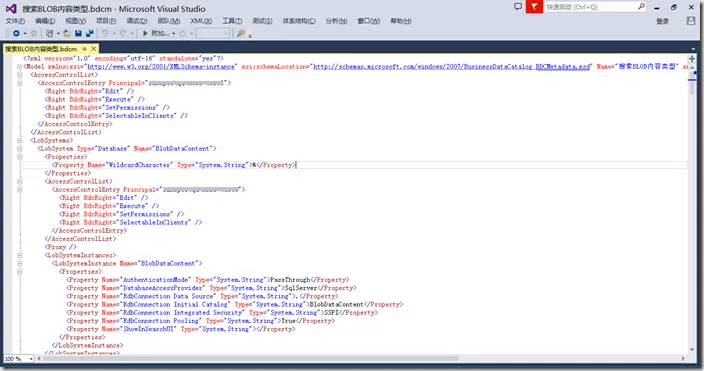Click the Navigate Forward toolbar icon
The width and height of the screenshot is (704, 371).
pos(34,33)
